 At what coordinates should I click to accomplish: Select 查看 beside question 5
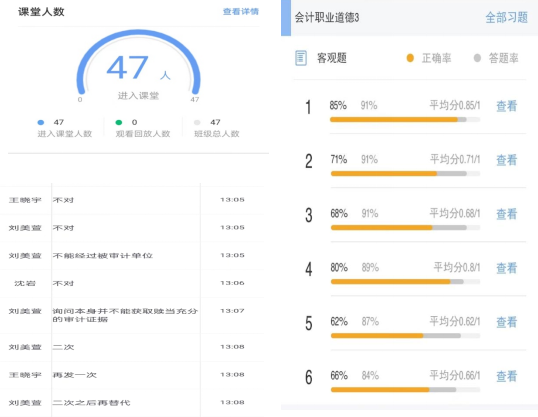point(506,322)
